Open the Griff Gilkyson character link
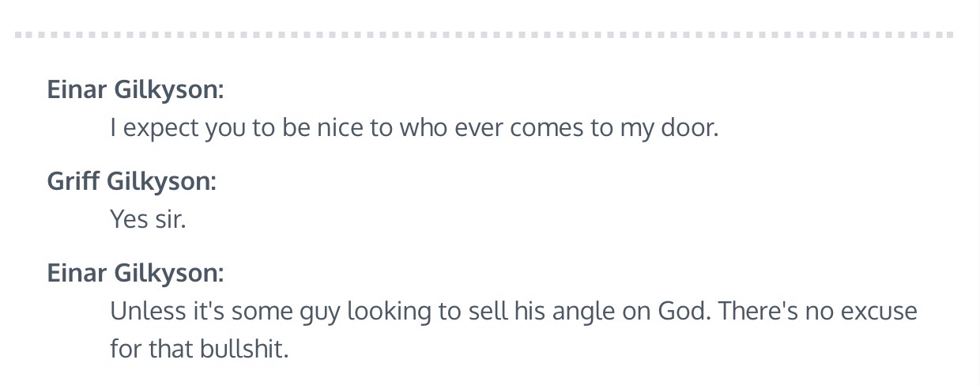 coord(131,181)
